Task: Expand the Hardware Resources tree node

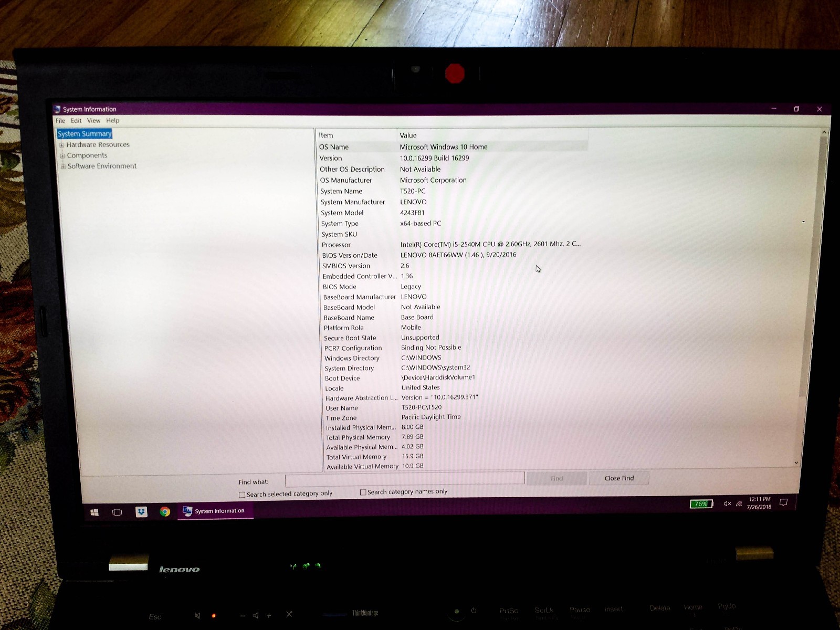Action: click(62, 145)
